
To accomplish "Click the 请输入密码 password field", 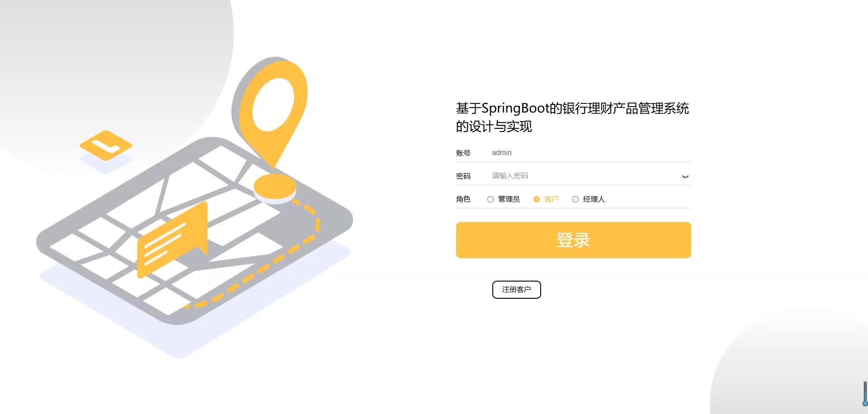I will (x=585, y=176).
